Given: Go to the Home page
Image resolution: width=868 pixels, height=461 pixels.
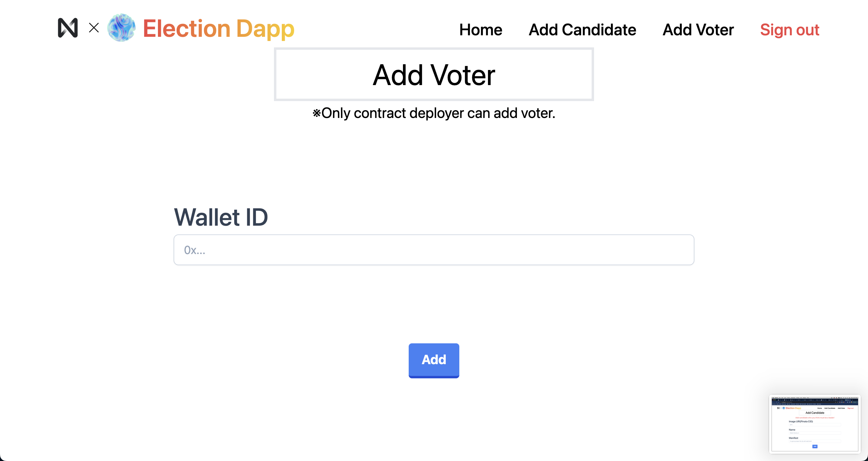Looking at the screenshot, I should [x=481, y=30].
